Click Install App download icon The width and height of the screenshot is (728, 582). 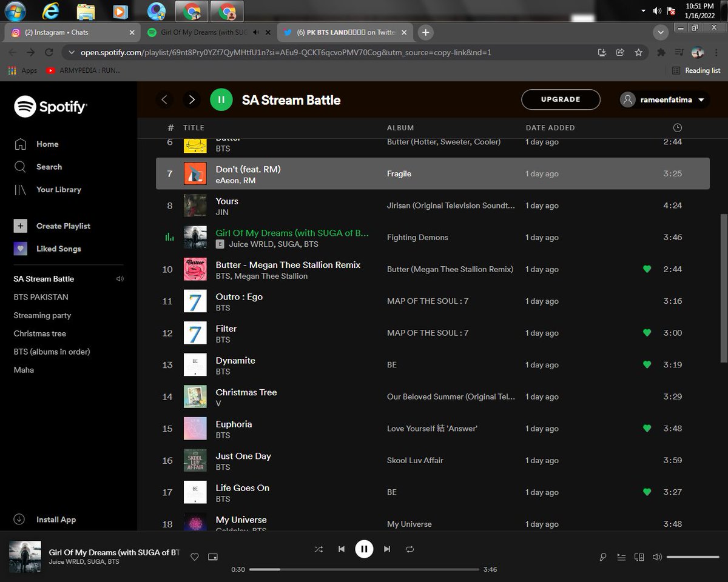click(19, 520)
